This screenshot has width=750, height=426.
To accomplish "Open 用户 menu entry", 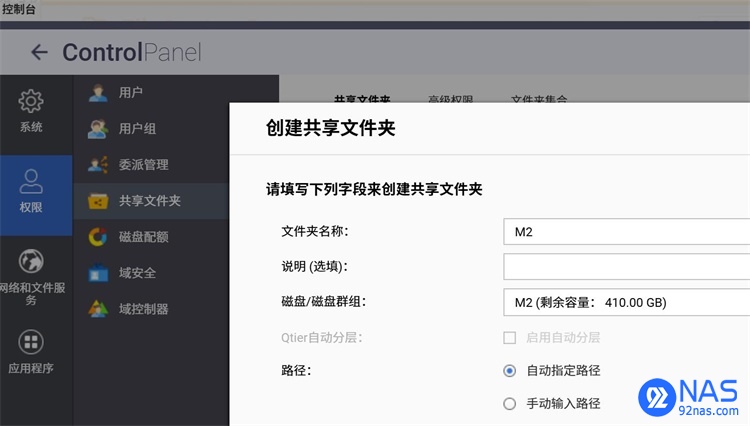I will (x=131, y=92).
